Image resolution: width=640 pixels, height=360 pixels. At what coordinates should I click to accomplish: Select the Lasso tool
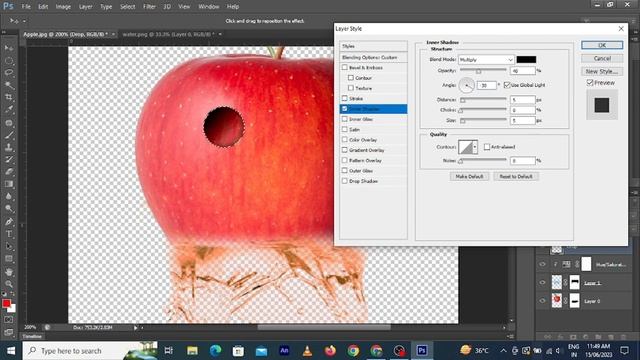(x=9, y=73)
